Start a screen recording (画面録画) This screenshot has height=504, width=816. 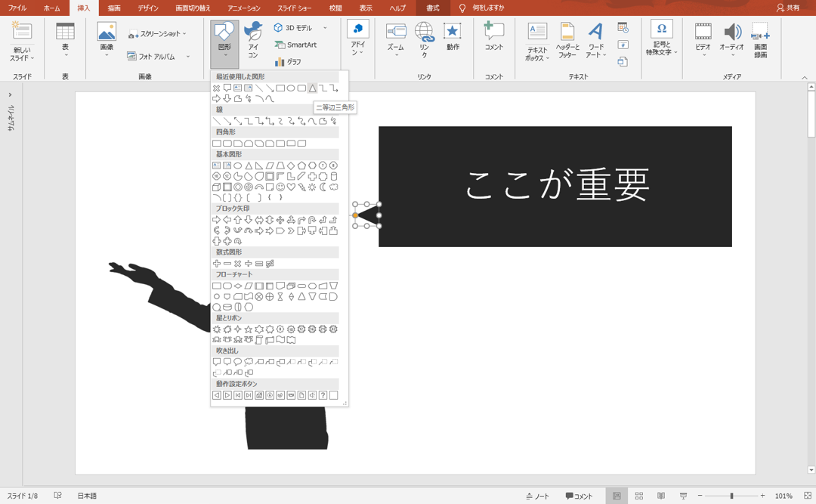click(x=759, y=38)
